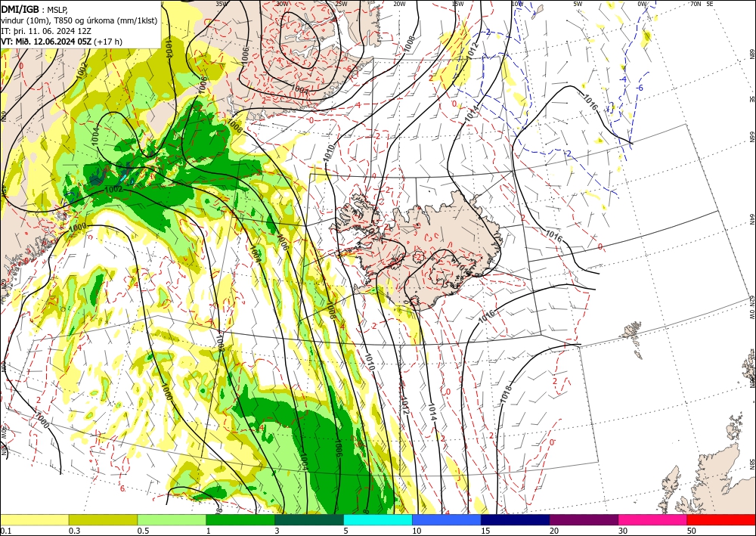Select the dark green 3 mm legend swatch
Viewport: 756px width, 536px height.
(x=309, y=519)
